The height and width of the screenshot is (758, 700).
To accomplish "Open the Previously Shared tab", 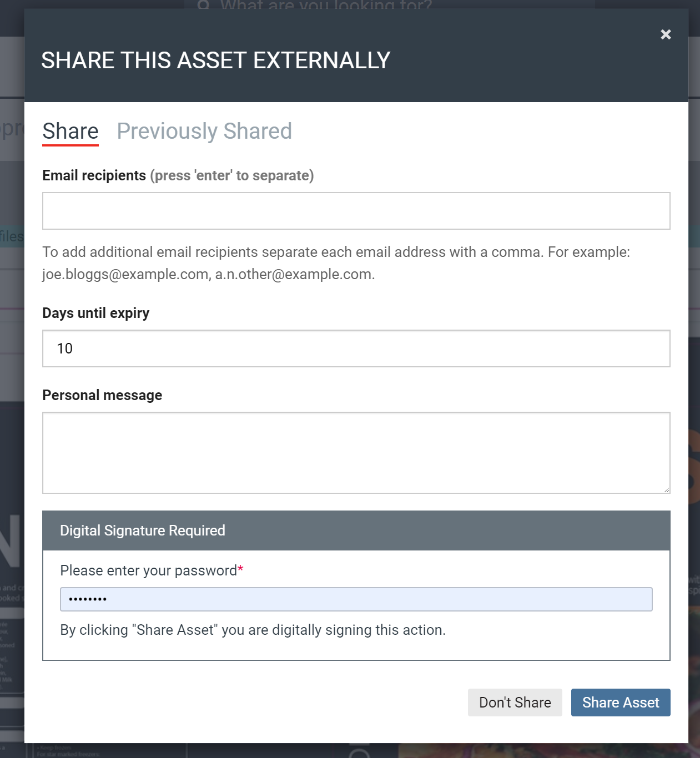I will (x=204, y=132).
